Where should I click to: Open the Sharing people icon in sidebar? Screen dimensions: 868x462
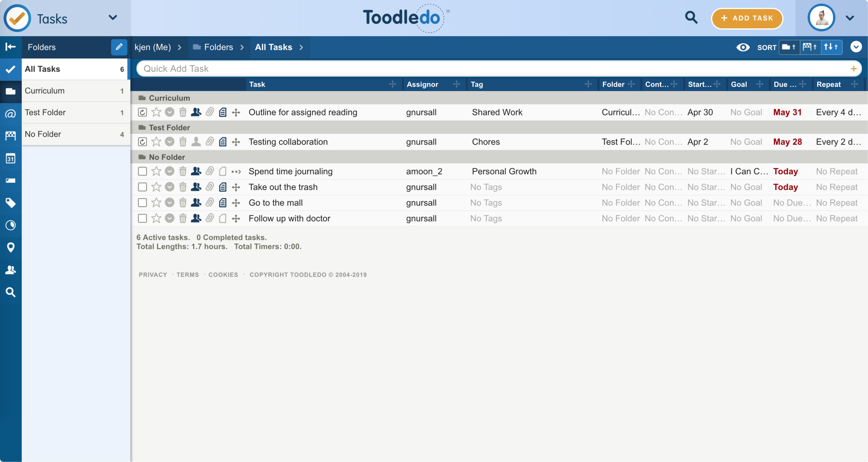[x=10, y=270]
